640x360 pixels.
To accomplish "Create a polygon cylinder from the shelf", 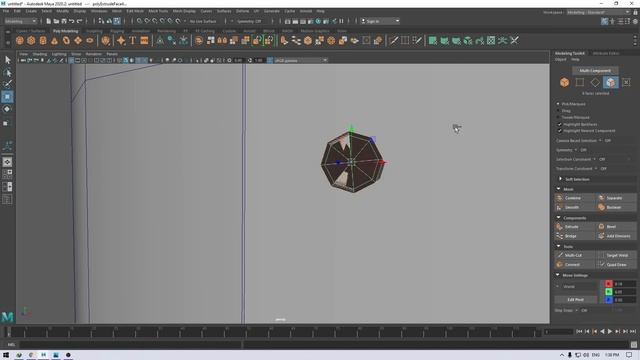I will [43, 40].
